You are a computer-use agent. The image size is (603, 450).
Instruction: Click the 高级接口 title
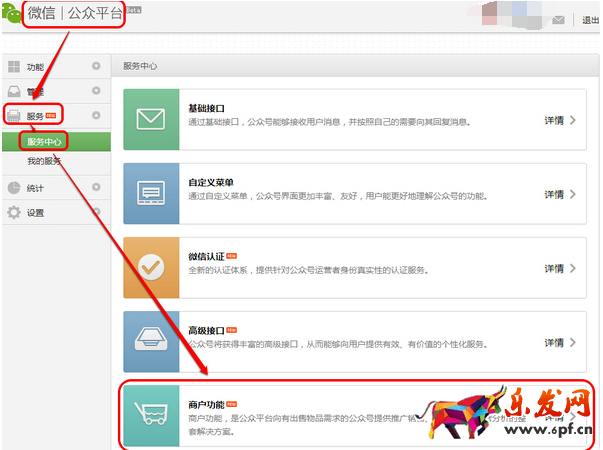[207, 331]
